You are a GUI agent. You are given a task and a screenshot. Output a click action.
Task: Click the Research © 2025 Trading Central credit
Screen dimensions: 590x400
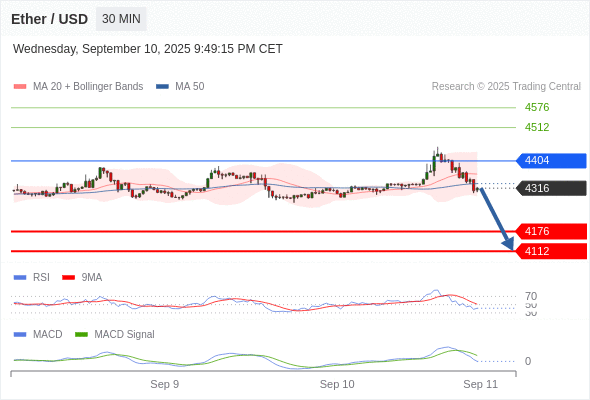[x=506, y=87]
